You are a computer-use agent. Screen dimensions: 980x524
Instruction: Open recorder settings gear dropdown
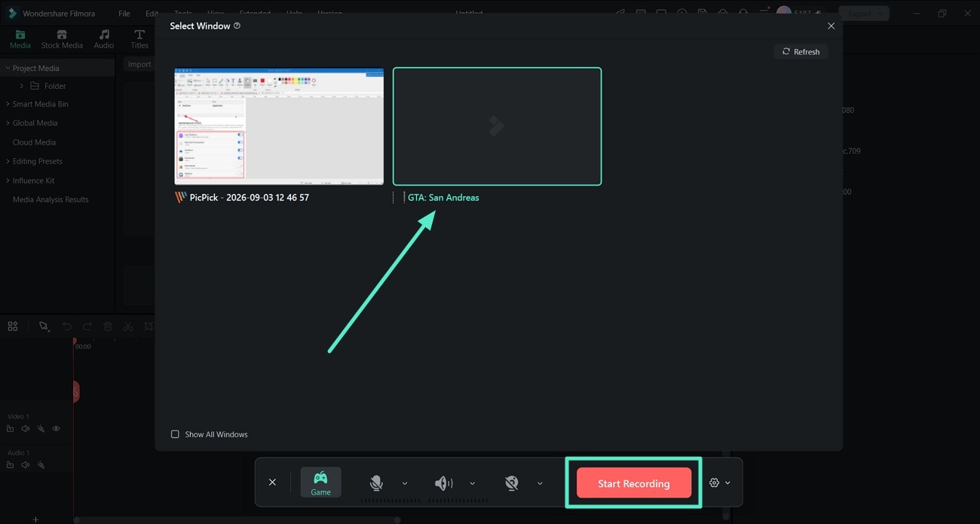click(719, 483)
